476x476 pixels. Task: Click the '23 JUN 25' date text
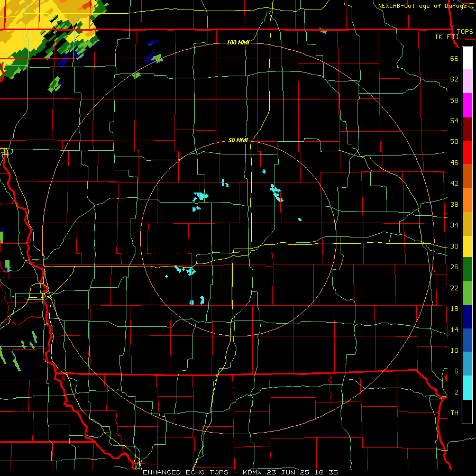[x=288, y=472]
